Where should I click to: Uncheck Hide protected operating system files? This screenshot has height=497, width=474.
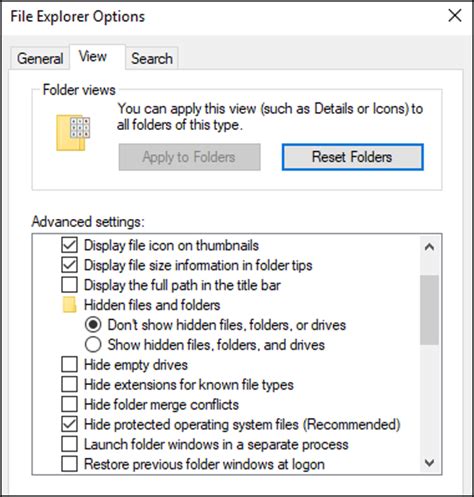(69, 424)
